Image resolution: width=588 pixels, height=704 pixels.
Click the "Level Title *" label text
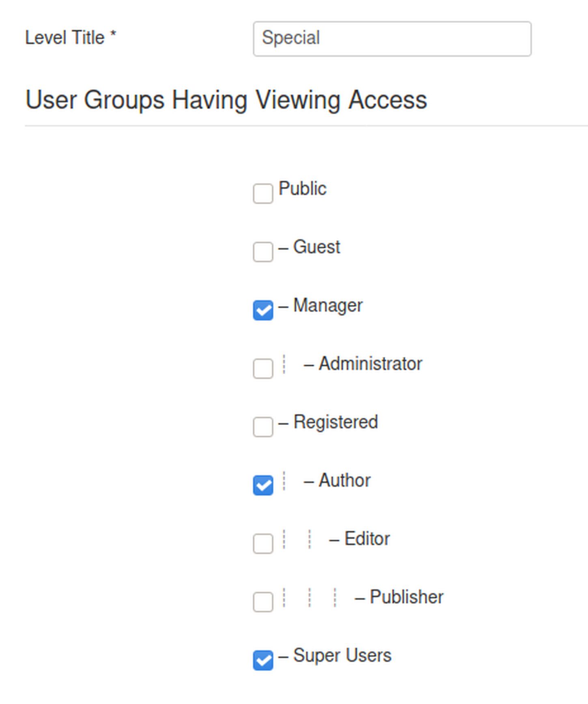pos(70,38)
